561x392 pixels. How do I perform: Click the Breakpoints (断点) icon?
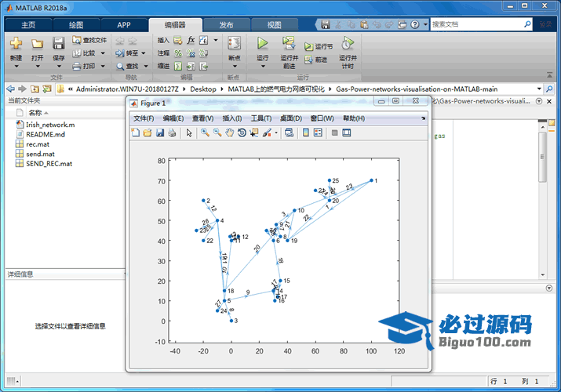235,43
